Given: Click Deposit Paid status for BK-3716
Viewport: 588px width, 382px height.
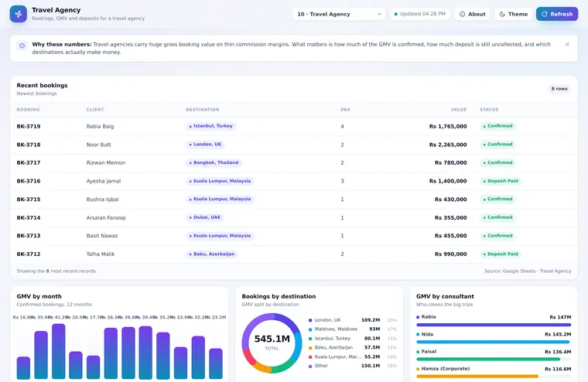Looking at the screenshot, I should [501, 181].
